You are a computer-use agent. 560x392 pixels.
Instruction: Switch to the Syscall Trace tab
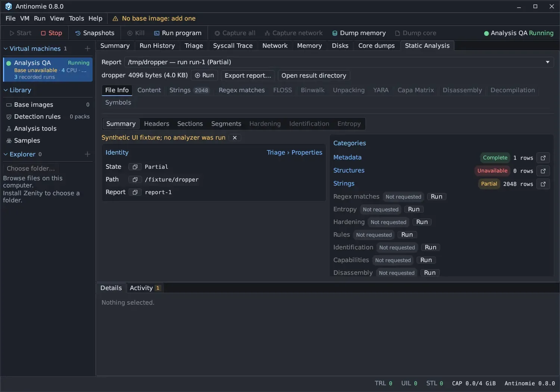pos(233,46)
